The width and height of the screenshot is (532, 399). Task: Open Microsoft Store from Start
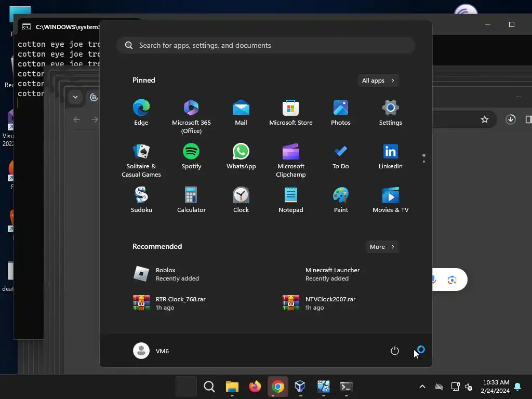(291, 113)
